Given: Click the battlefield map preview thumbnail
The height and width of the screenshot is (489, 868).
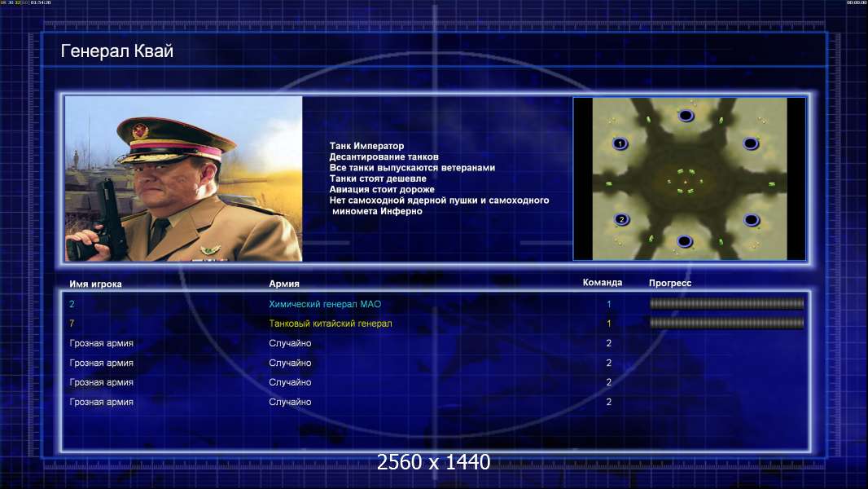Looking at the screenshot, I should point(689,178).
